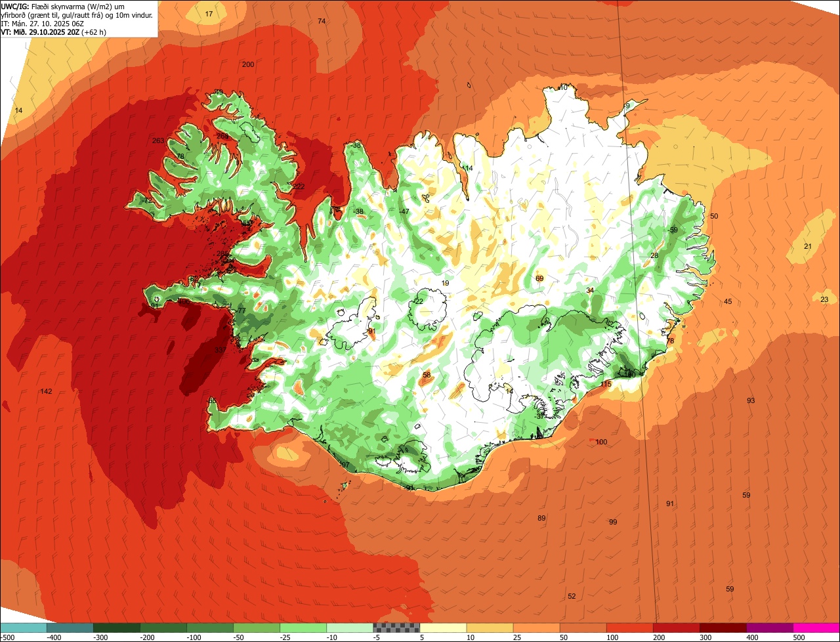Click the map value '115' on the southeast coast
This screenshot has width=840, height=642.
coord(606,384)
